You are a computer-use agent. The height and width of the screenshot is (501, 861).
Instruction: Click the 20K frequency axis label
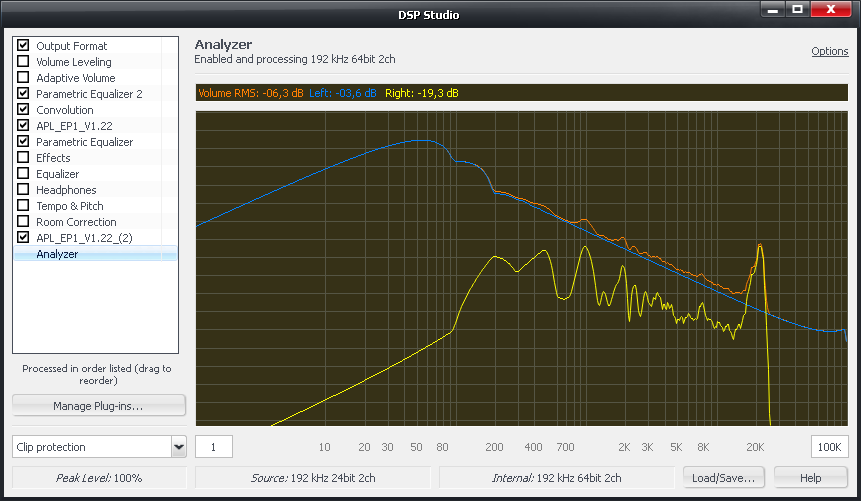(x=755, y=447)
